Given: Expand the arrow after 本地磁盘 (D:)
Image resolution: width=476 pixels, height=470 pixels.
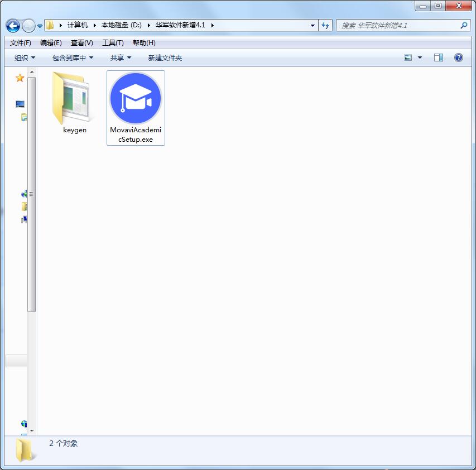Looking at the screenshot, I should (149, 25).
